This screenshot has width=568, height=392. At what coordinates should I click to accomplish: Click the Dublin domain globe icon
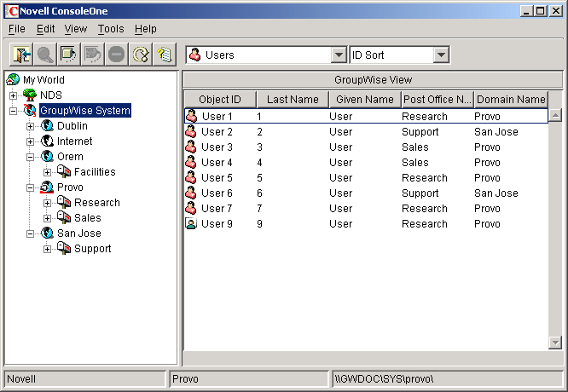47,126
